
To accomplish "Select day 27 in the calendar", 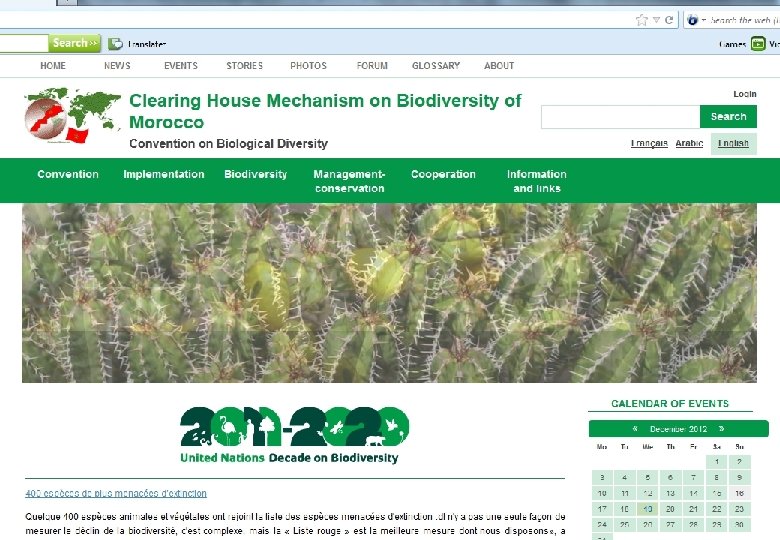I will coord(671,525).
